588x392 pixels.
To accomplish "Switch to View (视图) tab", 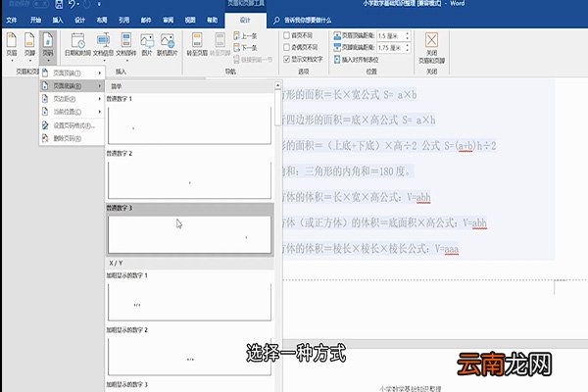I will [190, 21].
